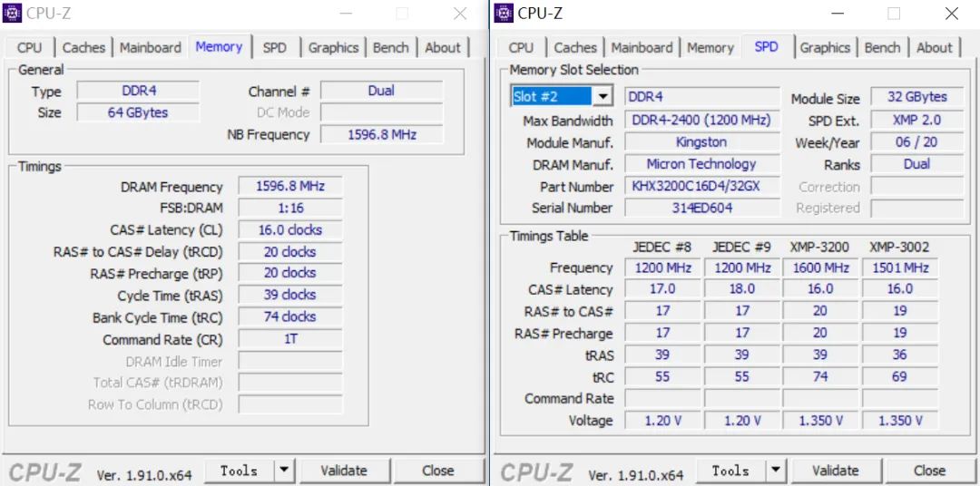Switch to Mainboard tab in right window
The height and width of the screenshot is (486, 980).
(642, 47)
